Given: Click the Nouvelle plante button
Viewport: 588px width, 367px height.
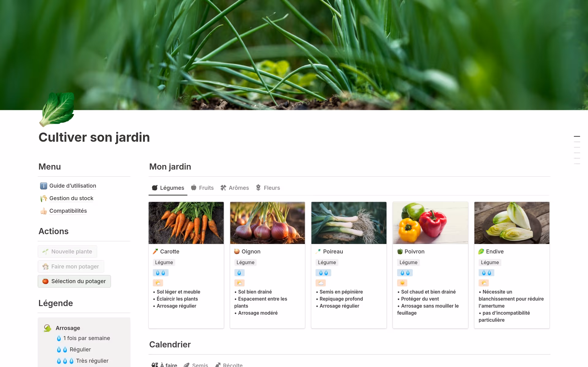Looking at the screenshot, I should coord(67,252).
